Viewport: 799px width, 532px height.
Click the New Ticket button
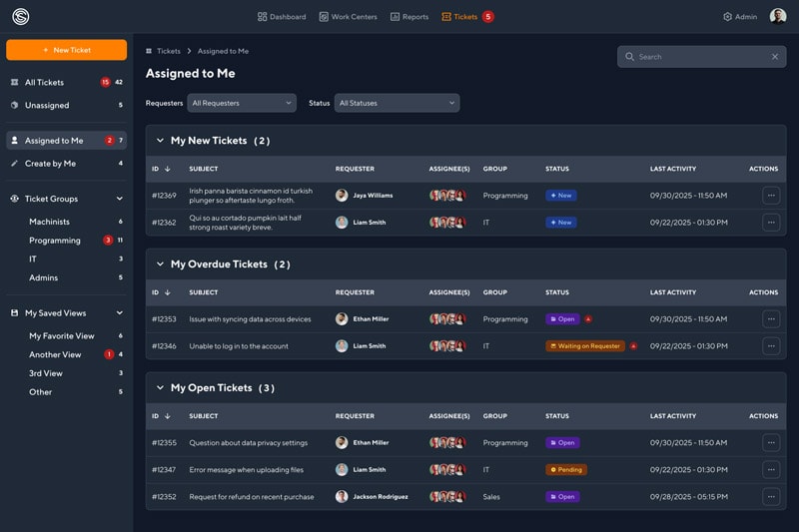66,50
